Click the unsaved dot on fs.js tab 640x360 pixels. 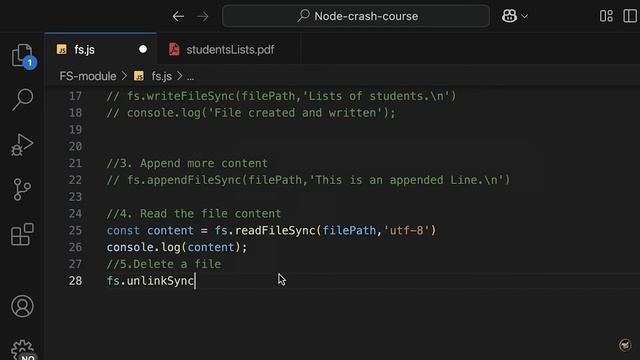click(143, 49)
